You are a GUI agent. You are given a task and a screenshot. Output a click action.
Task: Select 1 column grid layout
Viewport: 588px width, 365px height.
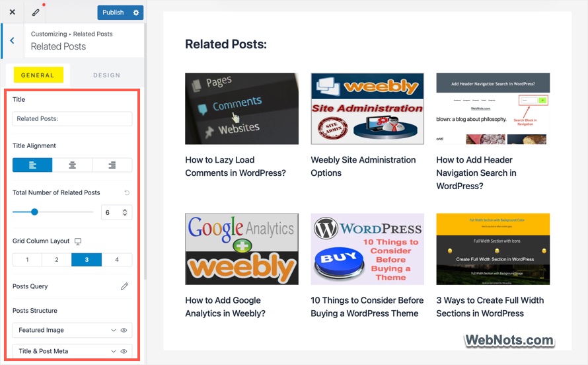pos(27,260)
